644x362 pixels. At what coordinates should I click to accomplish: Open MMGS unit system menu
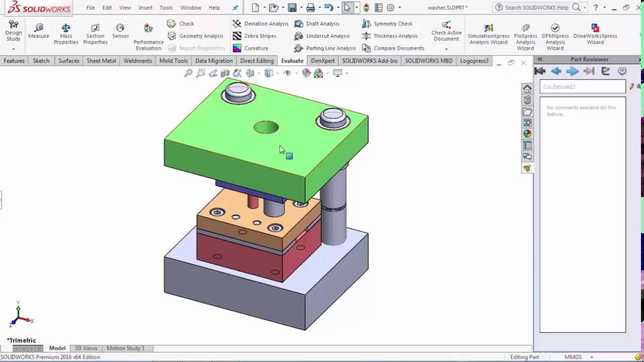click(x=578, y=357)
